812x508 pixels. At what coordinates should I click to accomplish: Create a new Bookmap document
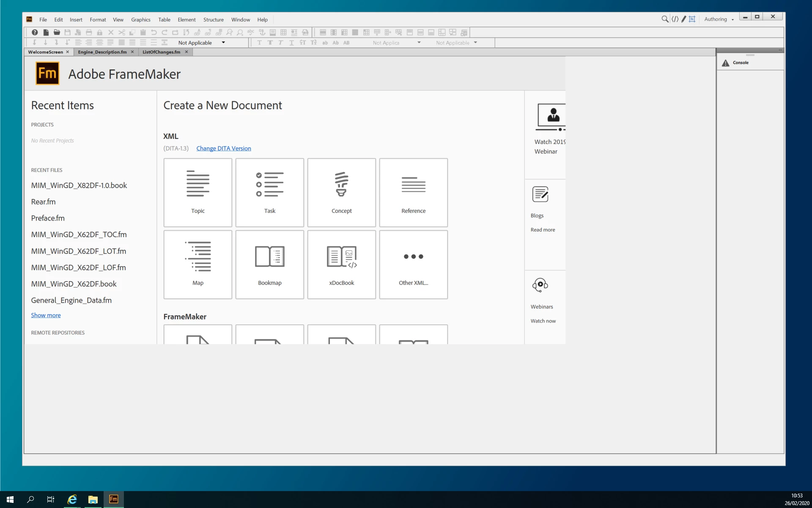point(269,264)
